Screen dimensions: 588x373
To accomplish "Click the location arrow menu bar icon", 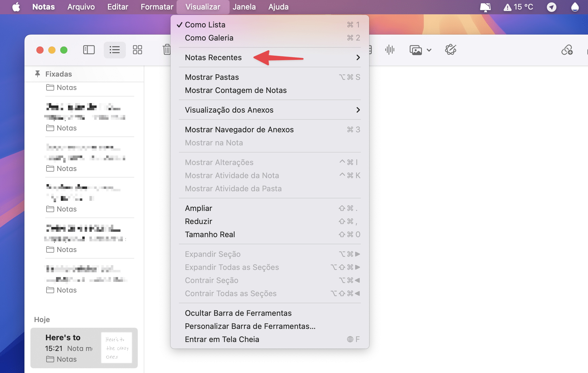I will (552, 7).
